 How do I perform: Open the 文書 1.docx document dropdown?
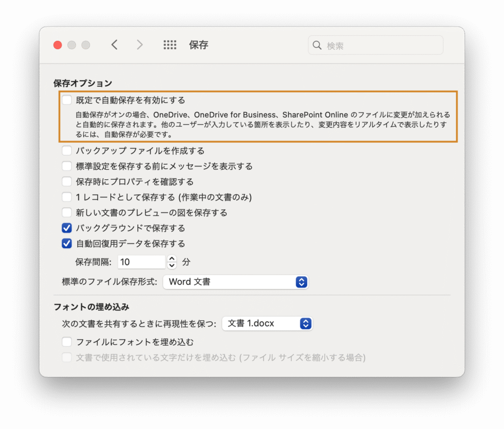pos(267,324)
